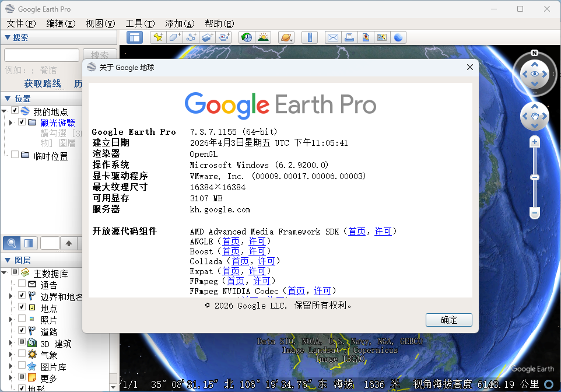This screenshot has height=392, width=561.
Task: Click the zoom slider handle on navigation control
Action: [535, 177]
